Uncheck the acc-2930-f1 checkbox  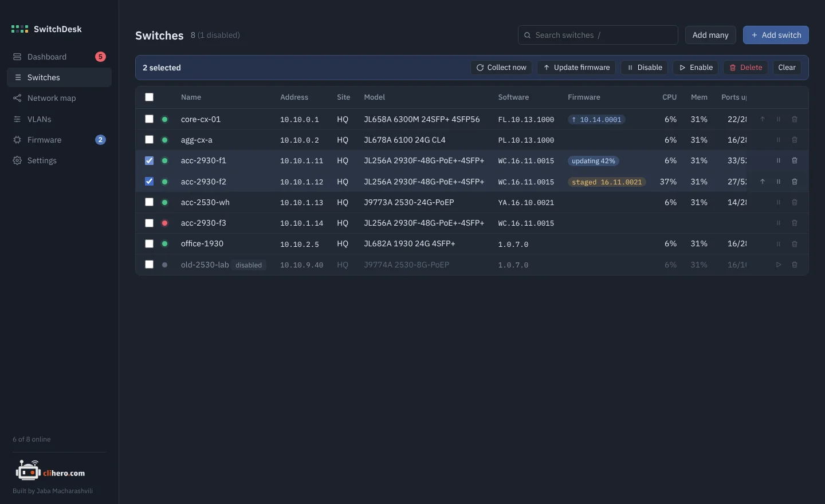pos(150,161)
